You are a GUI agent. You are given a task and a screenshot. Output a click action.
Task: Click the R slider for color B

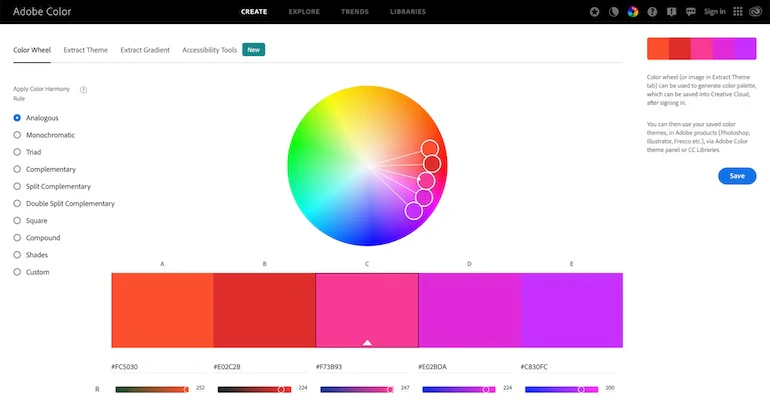pyautogui.click(x=254, y=389)
